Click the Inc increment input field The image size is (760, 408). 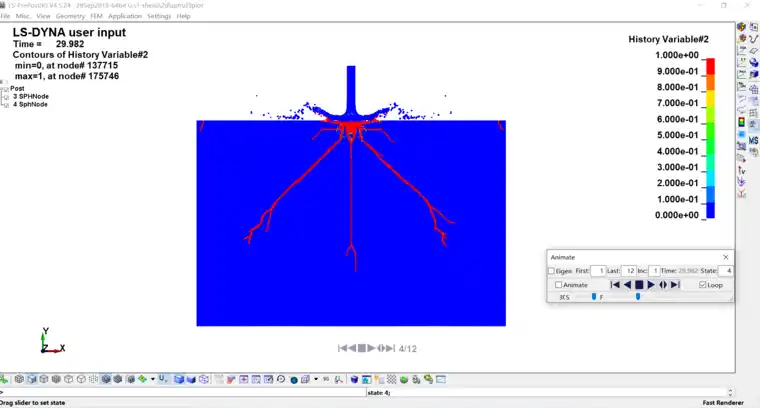(654, 271)
